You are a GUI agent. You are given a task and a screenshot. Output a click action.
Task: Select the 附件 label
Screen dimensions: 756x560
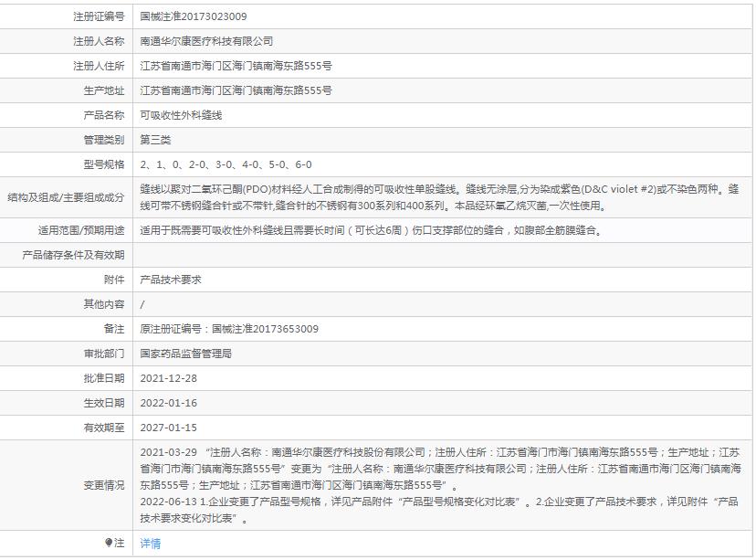[x=114, y=280]
